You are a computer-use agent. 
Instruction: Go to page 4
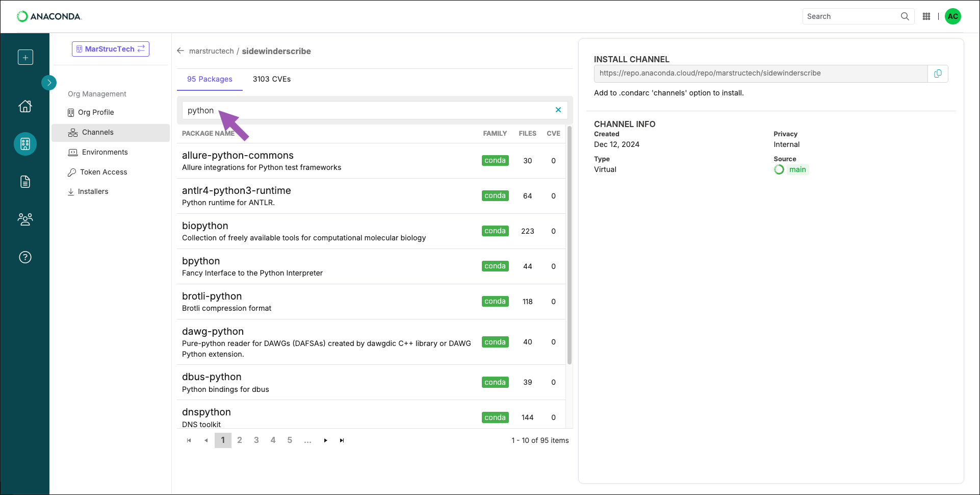coord(273,440)
